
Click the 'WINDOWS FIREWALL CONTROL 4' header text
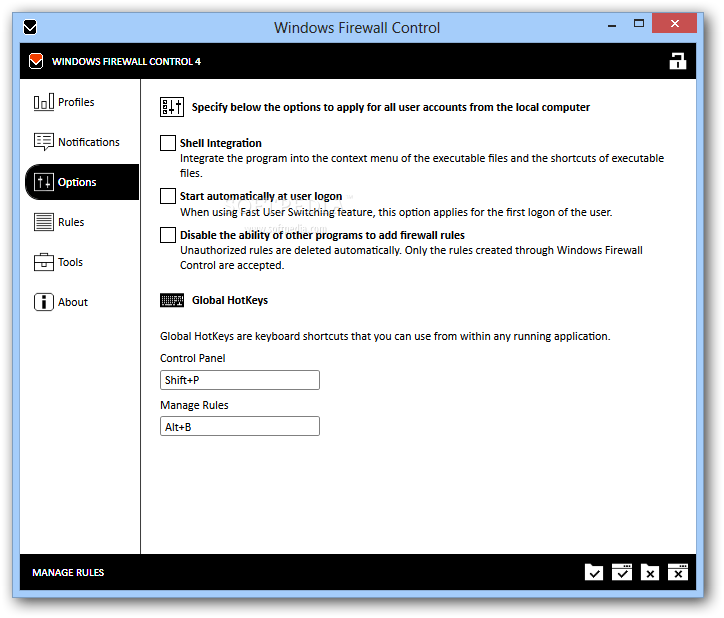coord(126,61)
